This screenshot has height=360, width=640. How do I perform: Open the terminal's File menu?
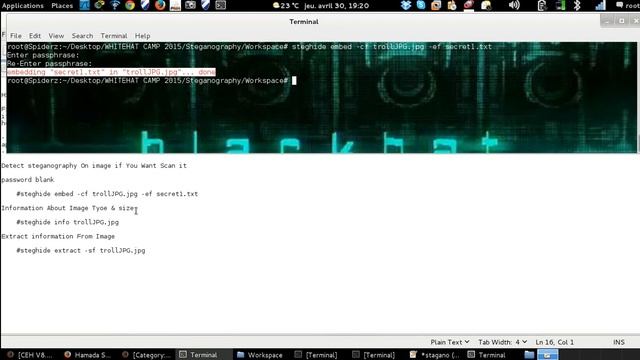(x=16, y=36)
